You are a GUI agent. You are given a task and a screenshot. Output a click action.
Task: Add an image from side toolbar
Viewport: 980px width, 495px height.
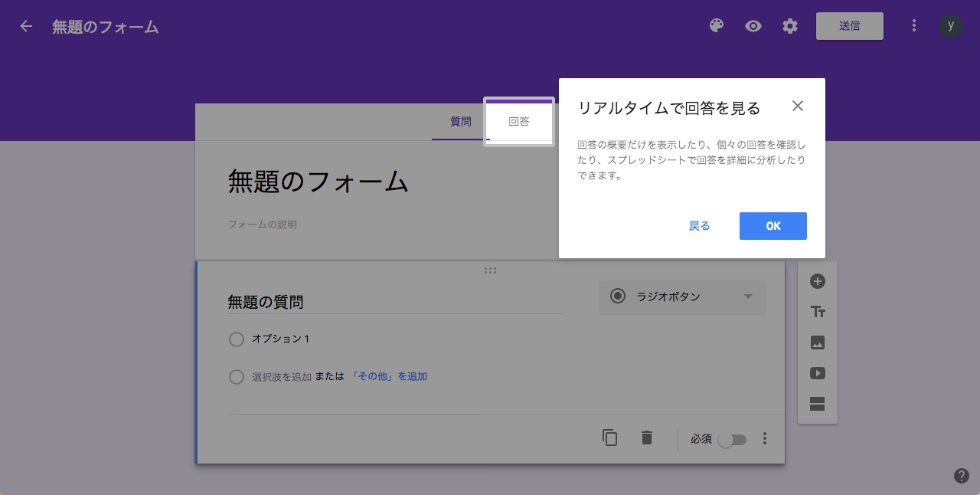point(818,343)
